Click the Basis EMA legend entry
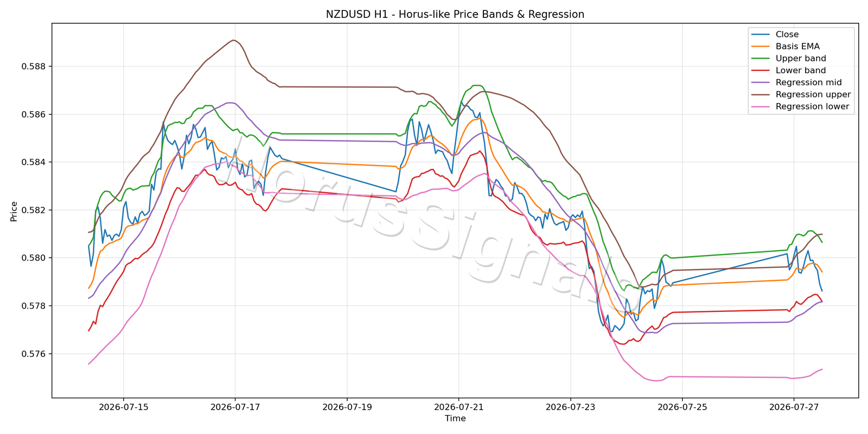The width and height of the screenshot is (868, 434). tap(797, 47)
